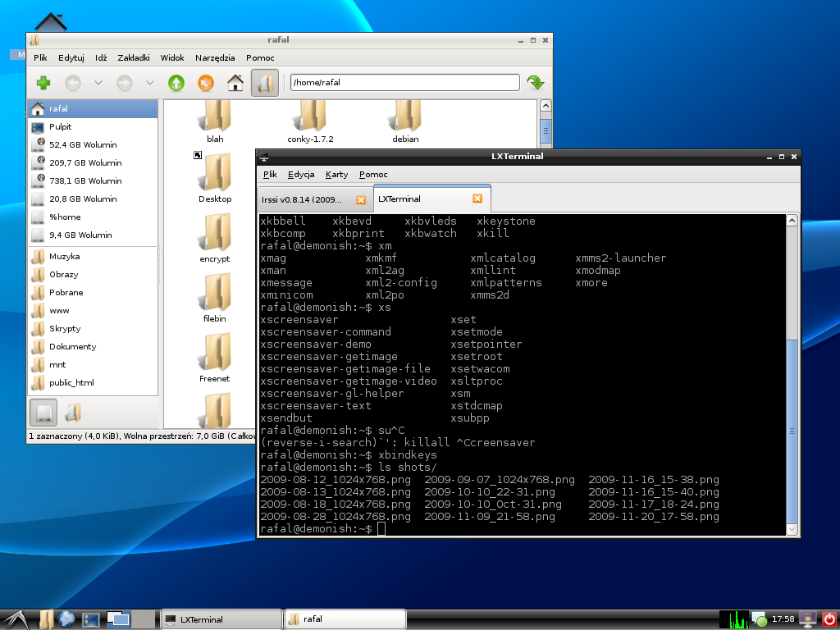Click the red power logout icon

tap(829, 619)
